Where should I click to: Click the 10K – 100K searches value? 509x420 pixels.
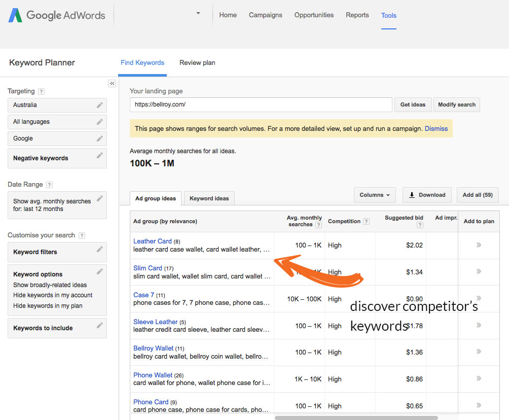304,299
